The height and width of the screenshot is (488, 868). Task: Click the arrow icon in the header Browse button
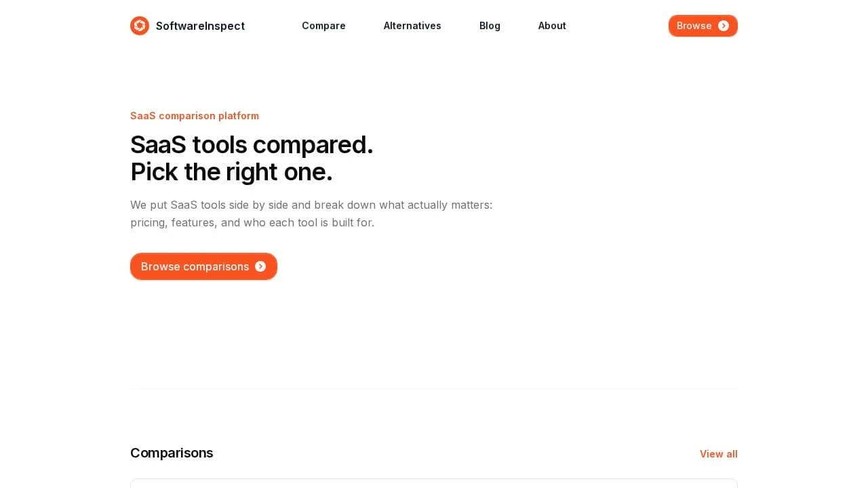[x=724, y=26]
